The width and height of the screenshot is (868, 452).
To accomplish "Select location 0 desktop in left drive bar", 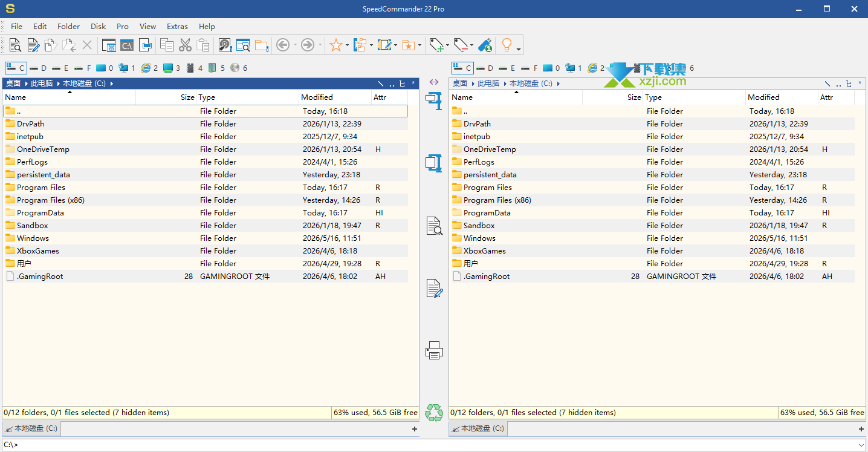I will [x=105, y=68].
